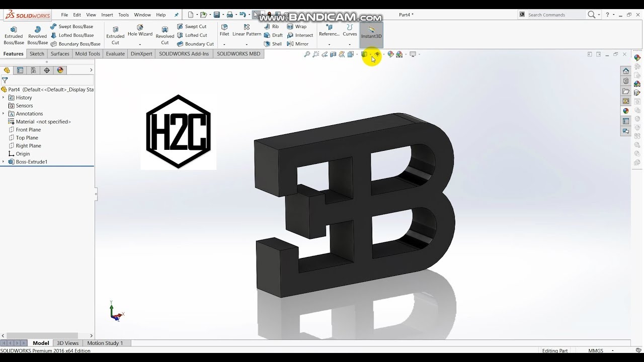Click Zoom to Area magnifier icon

point(315,54)
